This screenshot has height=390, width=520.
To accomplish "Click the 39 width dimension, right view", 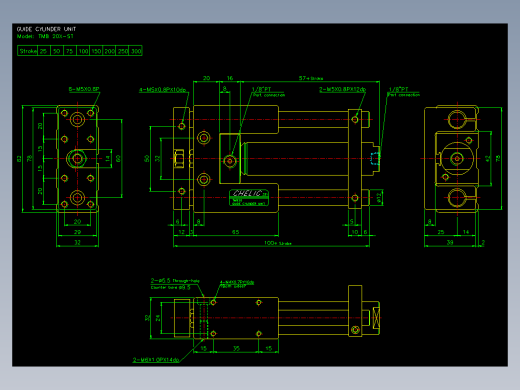I will click(450, 243).
